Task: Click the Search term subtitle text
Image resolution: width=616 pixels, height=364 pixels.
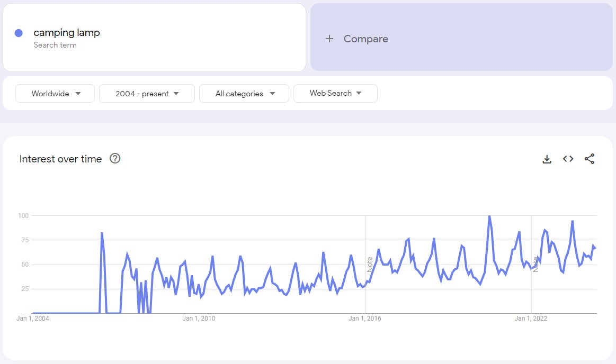Action: [x=55, y=45]
